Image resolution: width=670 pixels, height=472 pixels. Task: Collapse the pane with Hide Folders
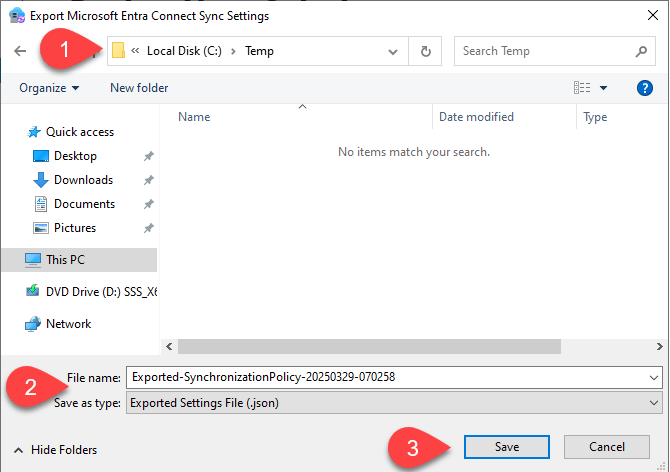point(56,450)
